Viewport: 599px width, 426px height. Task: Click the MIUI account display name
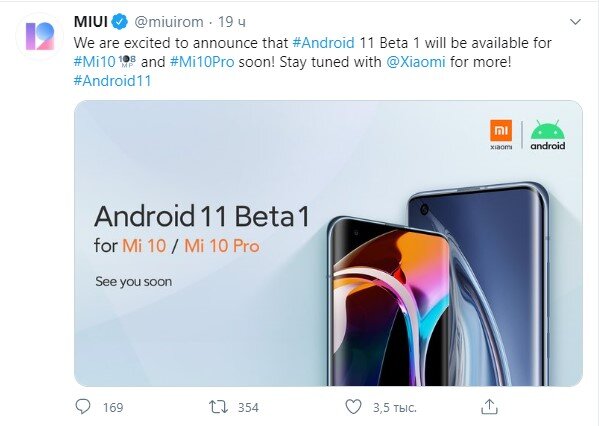pos(91,22)
